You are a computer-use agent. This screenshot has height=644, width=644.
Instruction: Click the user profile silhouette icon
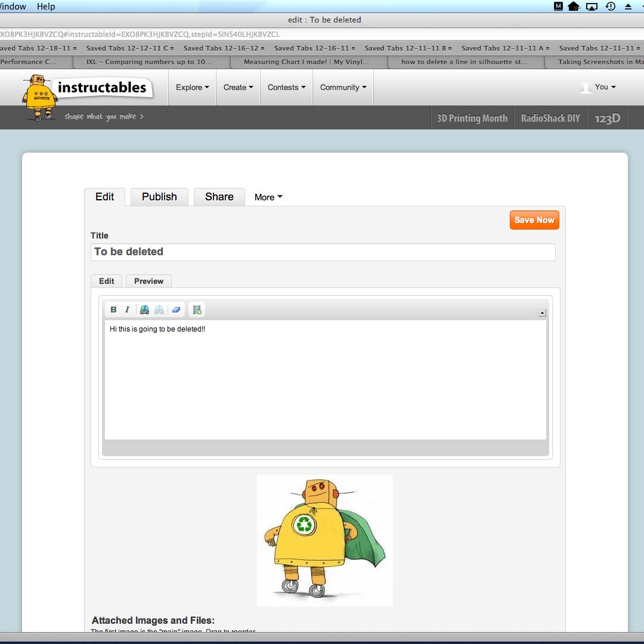click(x=585, y=87)
